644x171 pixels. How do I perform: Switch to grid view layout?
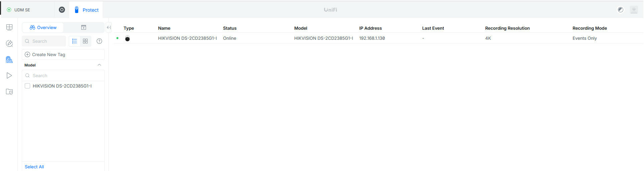85,41
